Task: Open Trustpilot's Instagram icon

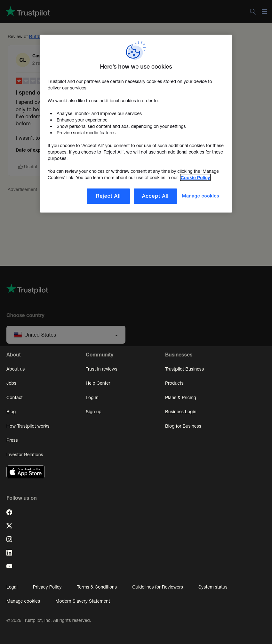Action: coord(9,539)
